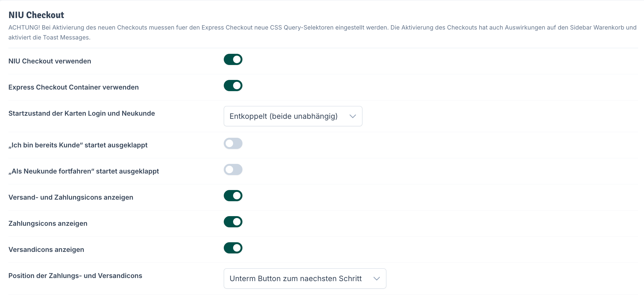644x306 pixels.
Task: Switch off Zahlungsicons anzeigen
Action: 233,222
